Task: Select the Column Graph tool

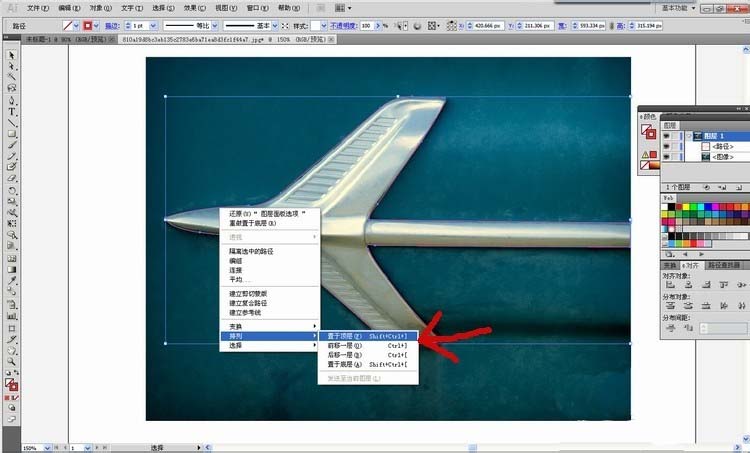Action: pos(11,316)
